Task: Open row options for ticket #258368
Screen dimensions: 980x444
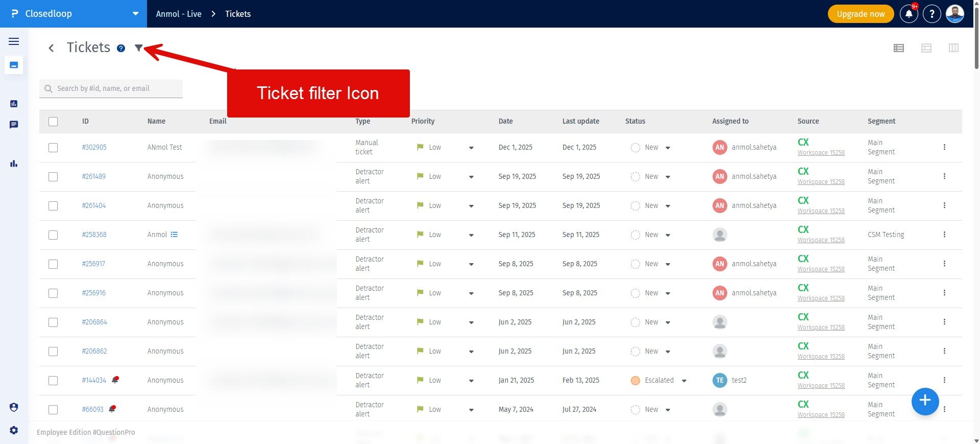Action: coord(944,235)
